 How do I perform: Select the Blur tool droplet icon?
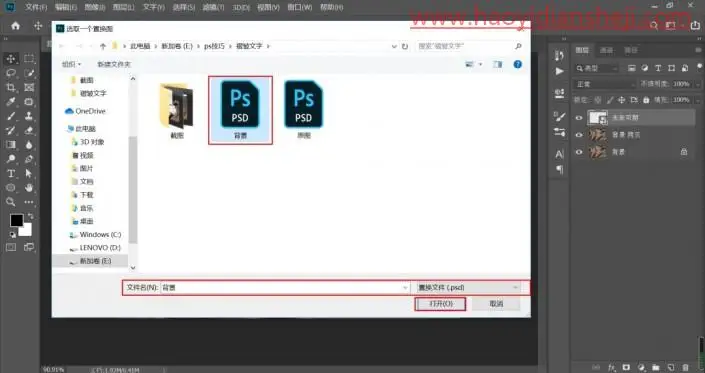click(29, 145)
